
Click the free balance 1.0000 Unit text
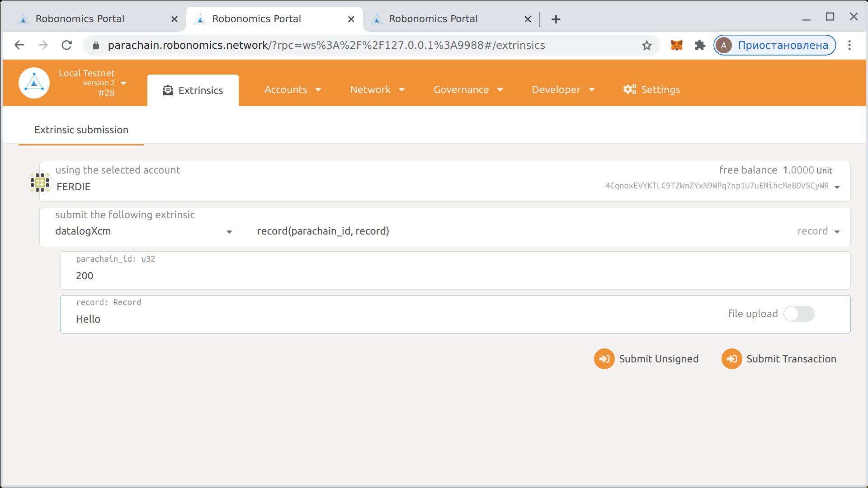pyautogui.click(x=776, y=170)
